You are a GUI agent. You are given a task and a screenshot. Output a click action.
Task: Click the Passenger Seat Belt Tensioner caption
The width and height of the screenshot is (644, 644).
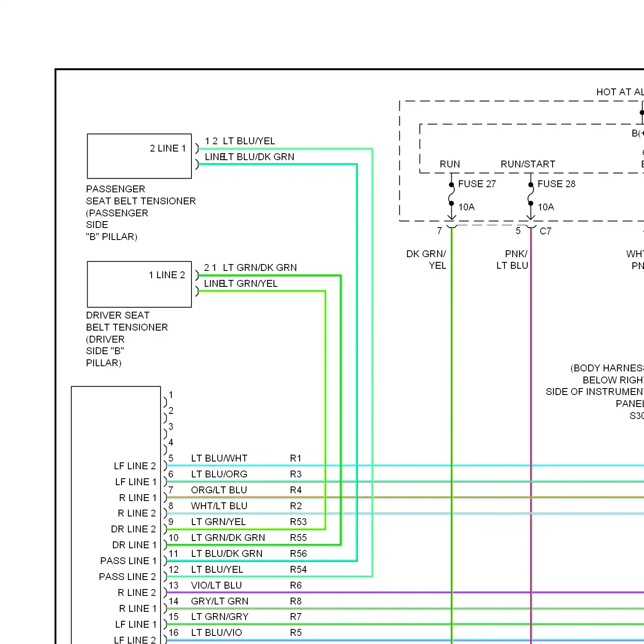coord(141,213)
